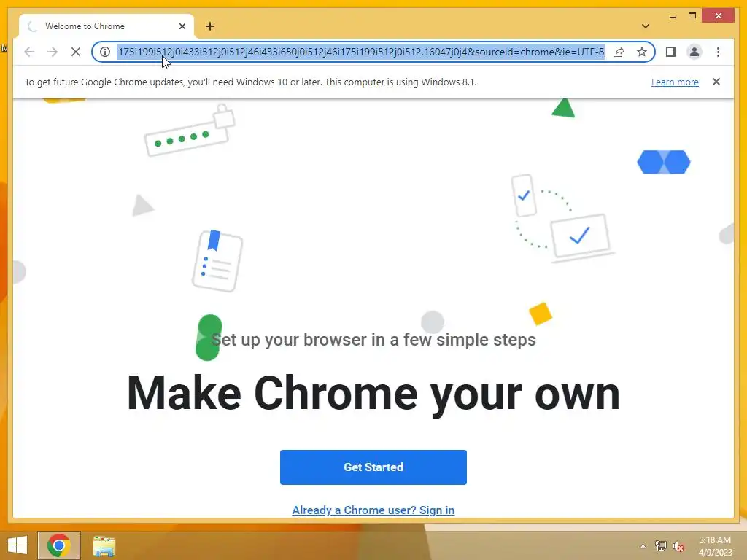Viewport: 747px width, 560px height.
Task: Open the muted volume tray icon
Action: pyautogui.click(x=678, y=545)
